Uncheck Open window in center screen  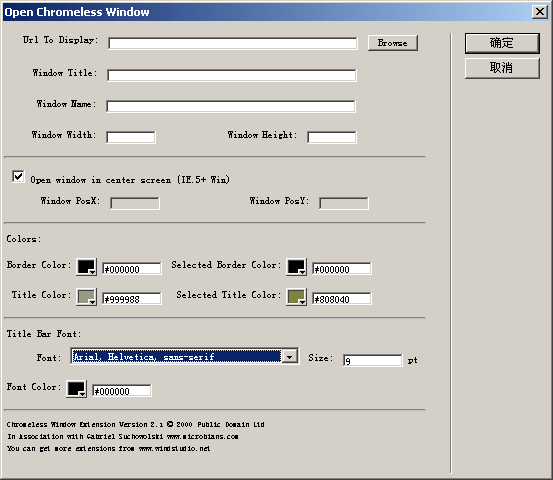pos(18,176)
